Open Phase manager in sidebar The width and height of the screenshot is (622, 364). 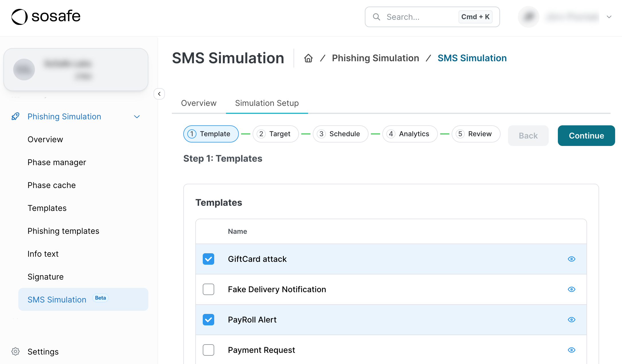click(57, 162)
